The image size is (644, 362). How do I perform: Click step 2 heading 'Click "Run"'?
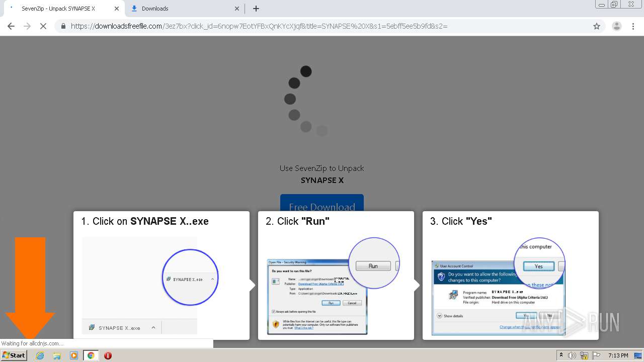[x=298, y=221]
